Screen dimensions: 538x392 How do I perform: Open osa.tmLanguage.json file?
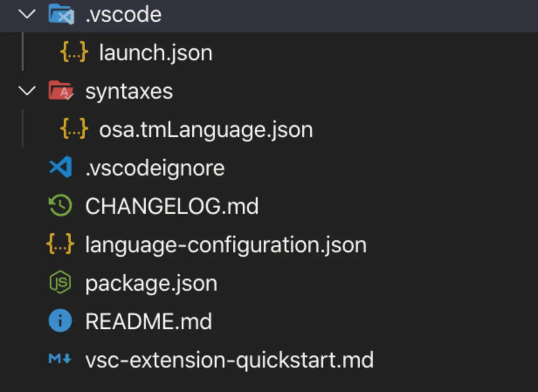206,130
